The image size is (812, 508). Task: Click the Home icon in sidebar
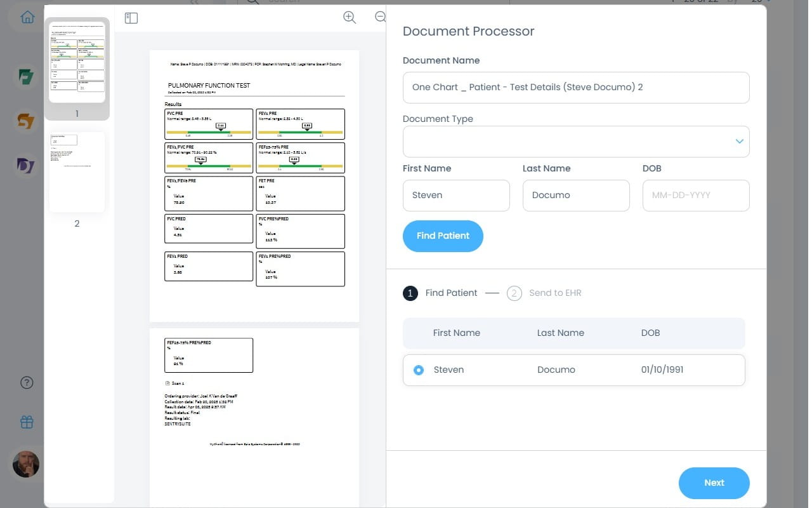point(27,17)
